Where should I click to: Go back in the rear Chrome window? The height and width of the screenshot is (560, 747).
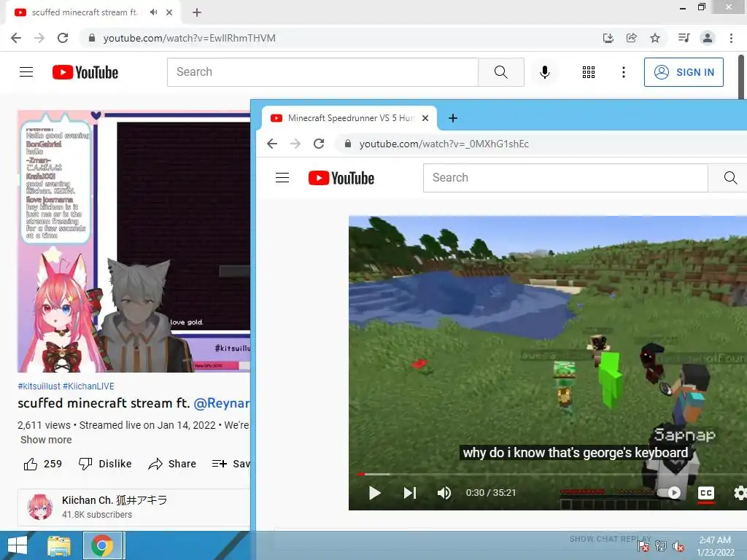[16, 38]
